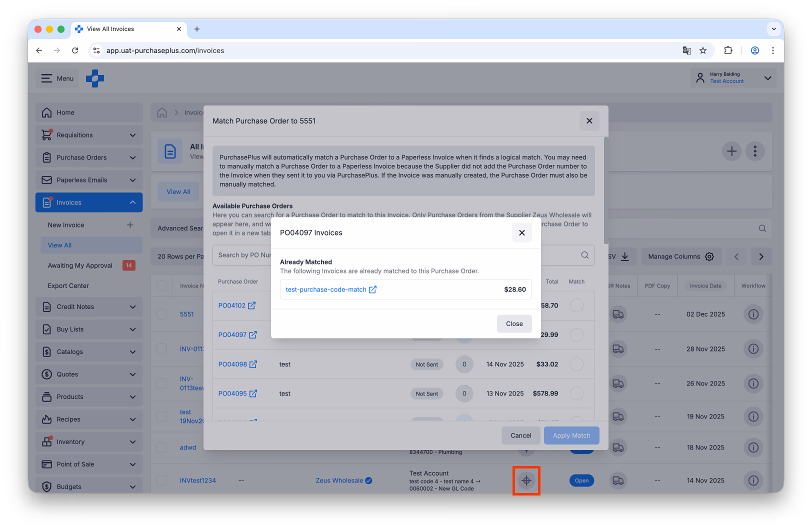Viewport: 812px width, 530px height.
Task: Open PO04102 in a new tab icon
Action: coord(251,305)
